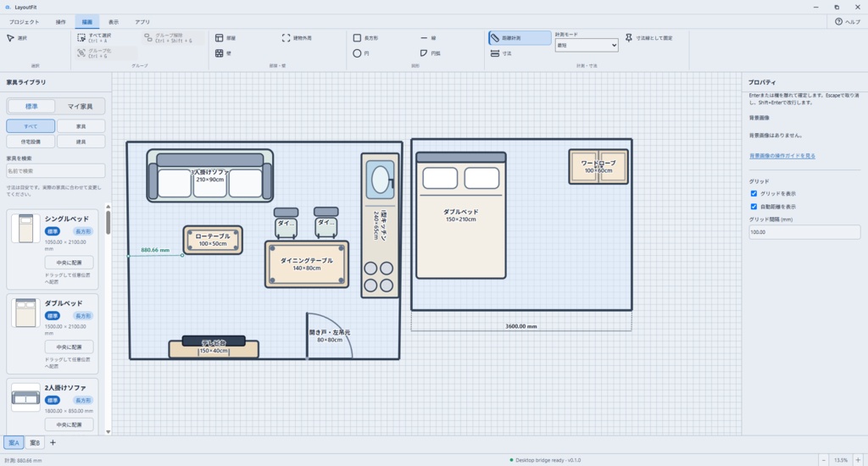Click the library scrollbar down arrow

tap(108, 432)
